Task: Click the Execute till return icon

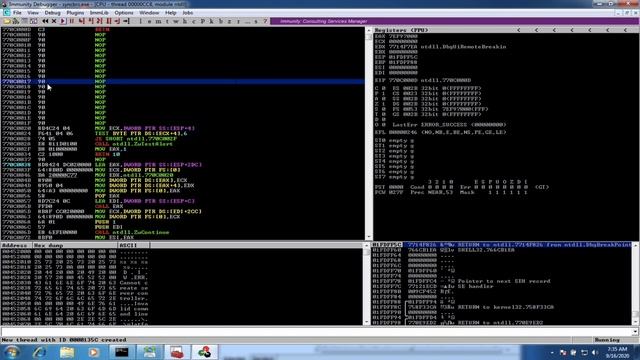Action: pyautogui.click(x=117, y=21)
